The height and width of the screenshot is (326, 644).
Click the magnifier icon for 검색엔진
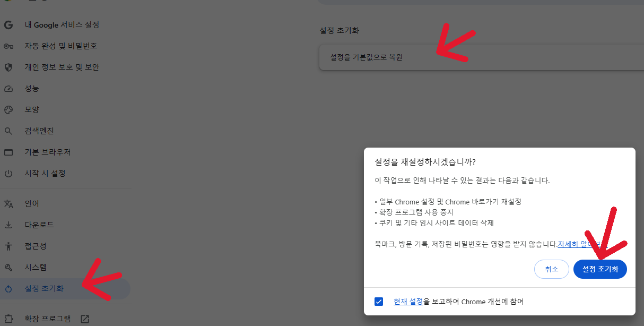coord(8,131)
